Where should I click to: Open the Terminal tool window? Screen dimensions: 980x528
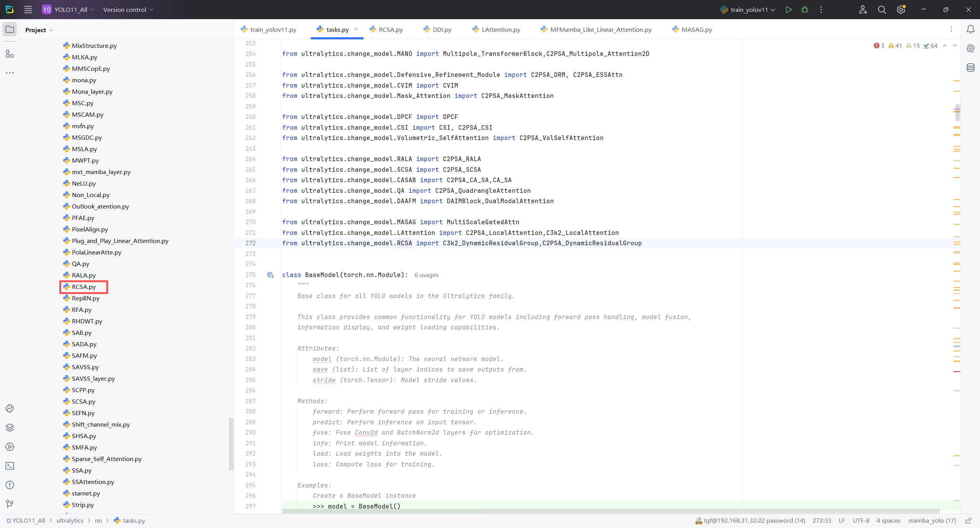tap(10, 466)
